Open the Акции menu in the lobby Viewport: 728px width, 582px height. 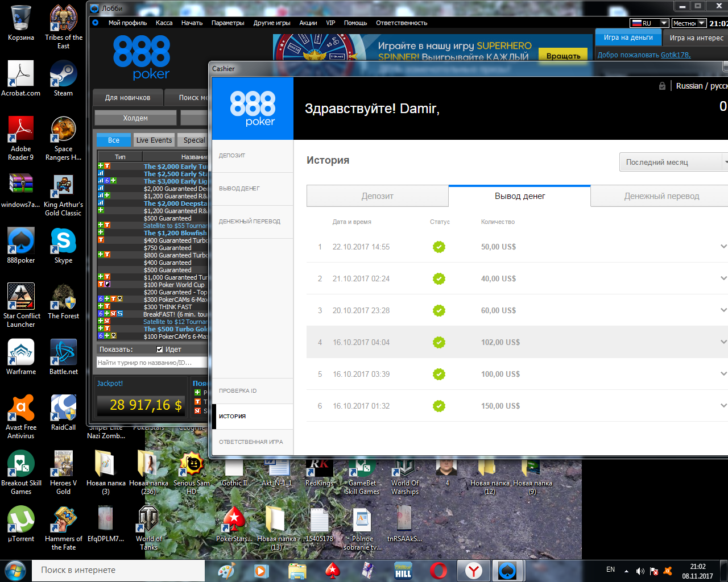point(308,23)
